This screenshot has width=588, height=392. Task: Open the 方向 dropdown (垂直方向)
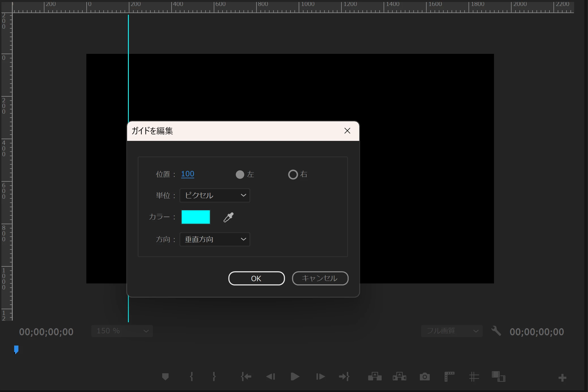click(215, 239)
